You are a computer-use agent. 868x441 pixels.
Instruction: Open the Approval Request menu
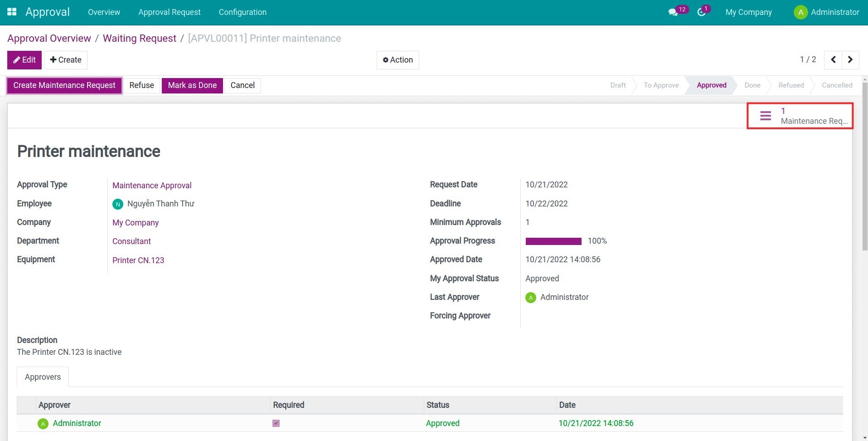(169, 12)
